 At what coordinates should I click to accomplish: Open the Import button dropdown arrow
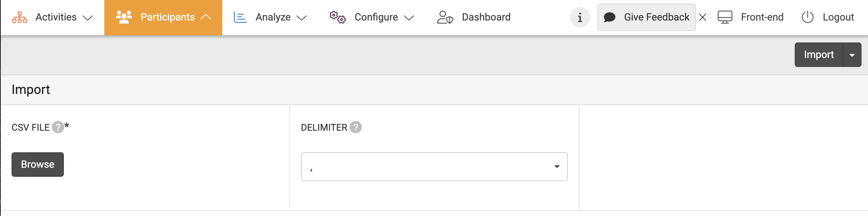coord(852,55)
